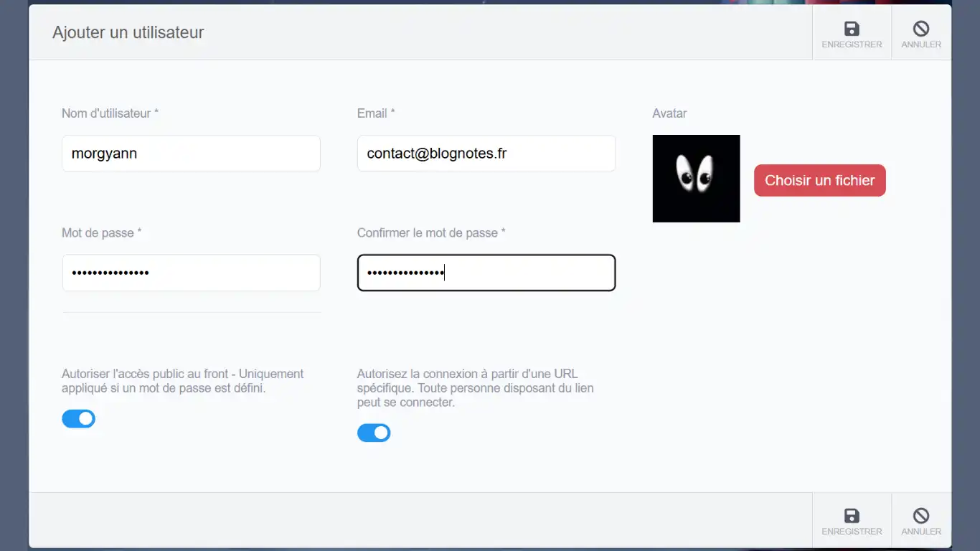This screenshot has height=551, width=980.
Task: Click the ENREGISTRER label in the bottom bar
Action: click(852, 531)
